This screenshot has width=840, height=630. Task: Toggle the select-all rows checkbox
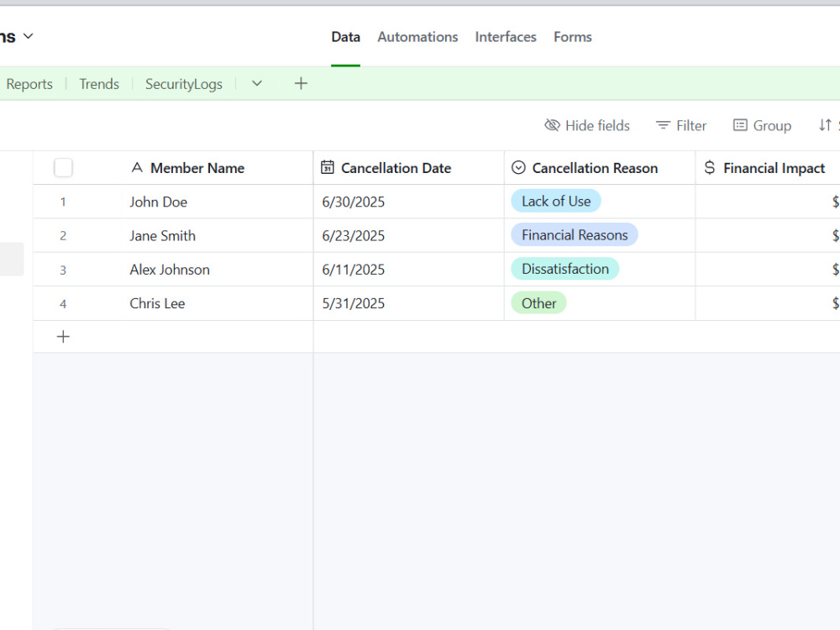coord(63,168)
